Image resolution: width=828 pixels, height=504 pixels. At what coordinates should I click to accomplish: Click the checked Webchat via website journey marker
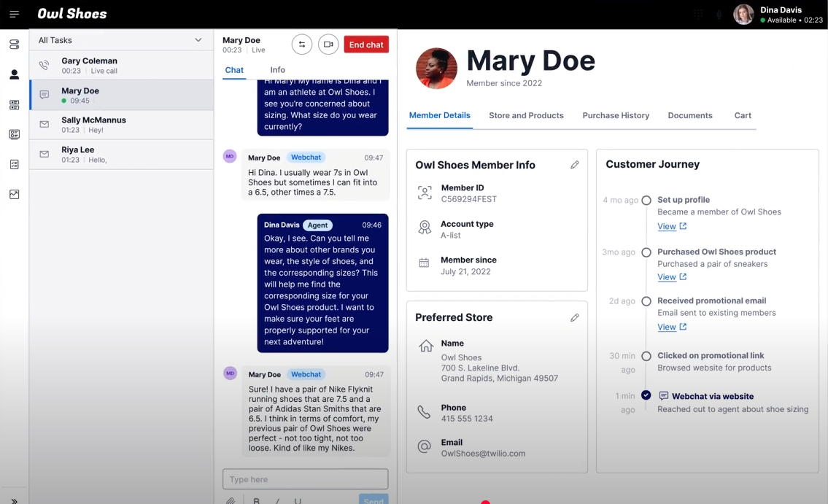click(x=646, y=395)
